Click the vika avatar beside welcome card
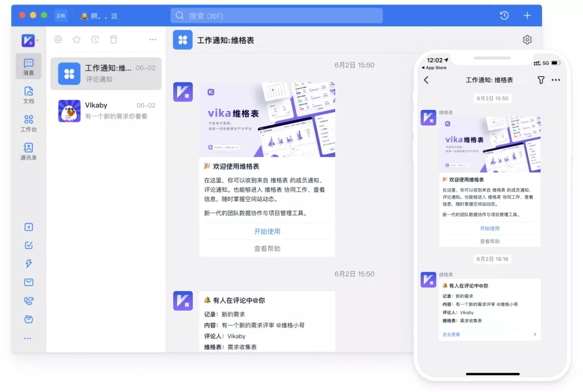Viewport: 583px width, 392px height. (x=183, y=92)
